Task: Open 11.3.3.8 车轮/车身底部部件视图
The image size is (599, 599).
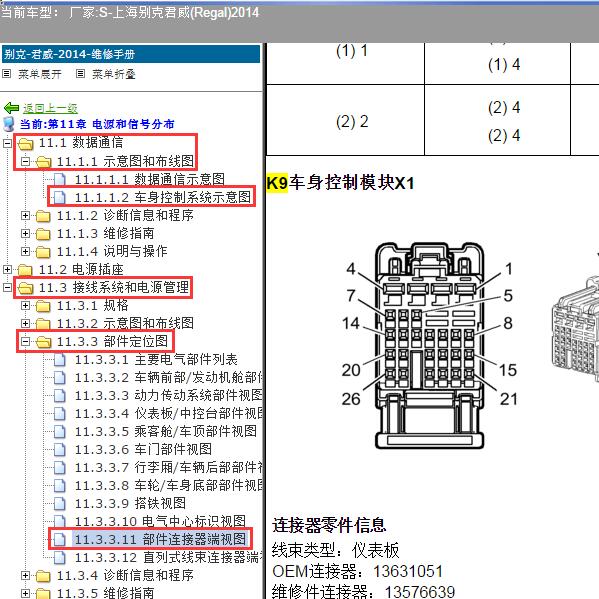Action: (x=168, y=486)
